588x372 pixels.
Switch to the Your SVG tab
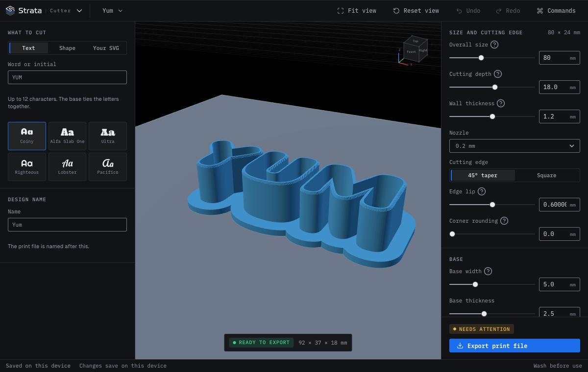pyautogui.click(x=106, y=48)
